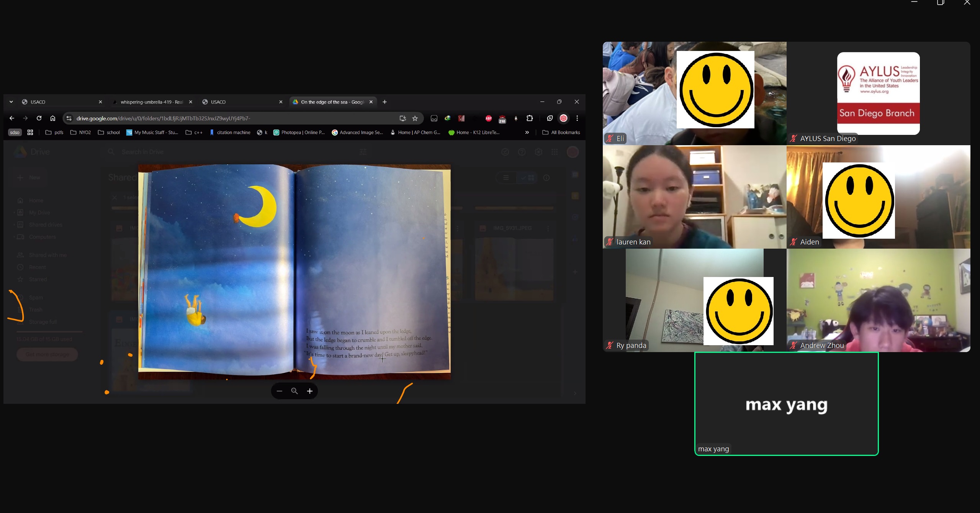Click the New button in Drive
The image size is (980, 513).
coord(29,178)
